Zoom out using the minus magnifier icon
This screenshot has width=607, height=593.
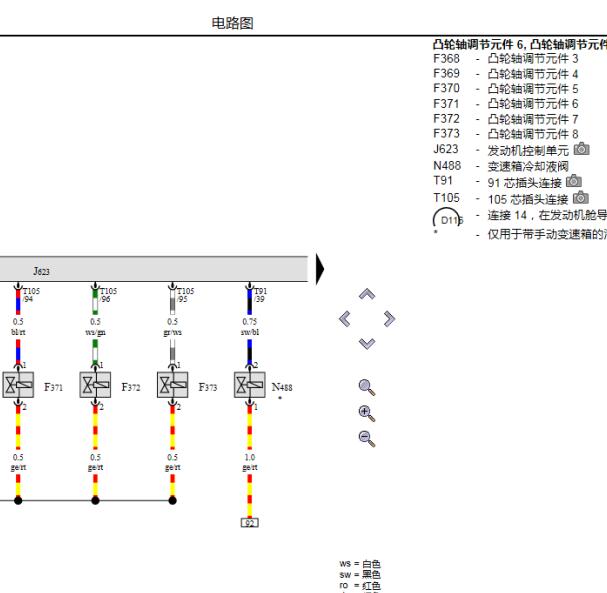367,439
